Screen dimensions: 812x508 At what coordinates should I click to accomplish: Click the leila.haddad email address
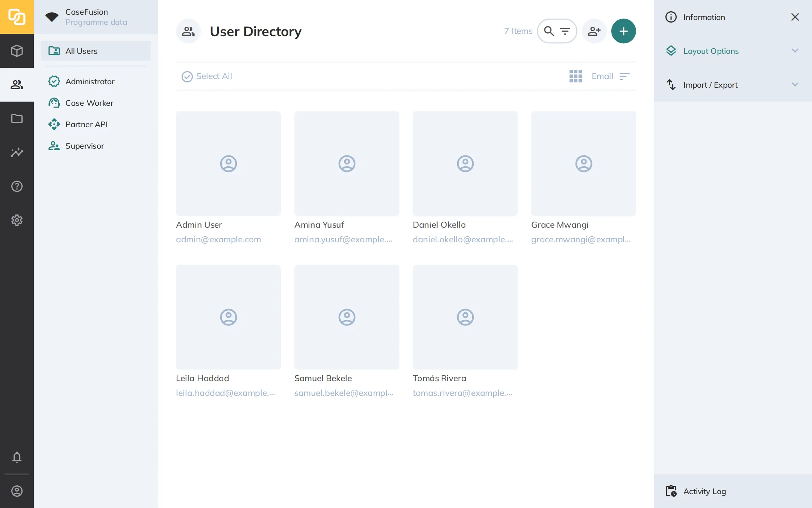[226, 393]
